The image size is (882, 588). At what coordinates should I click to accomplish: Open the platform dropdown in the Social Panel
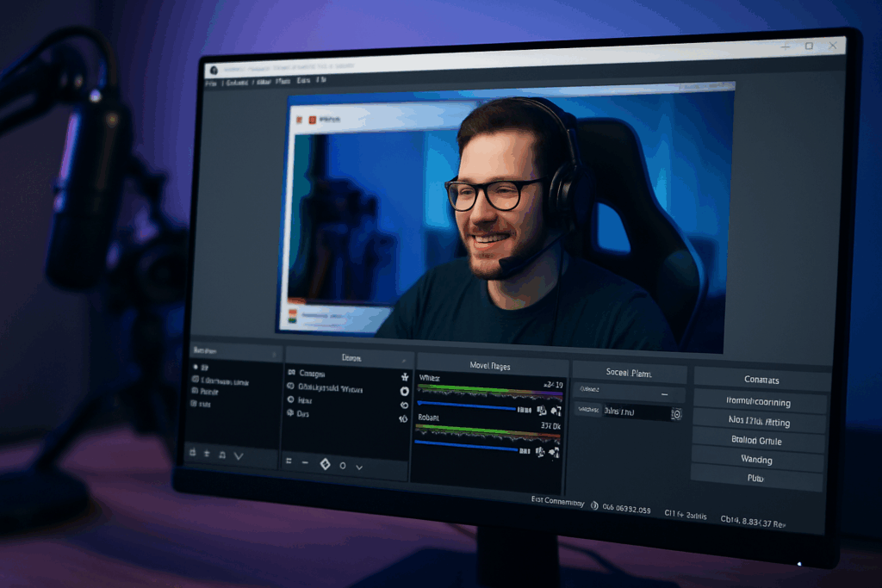[x=665, y=393]
